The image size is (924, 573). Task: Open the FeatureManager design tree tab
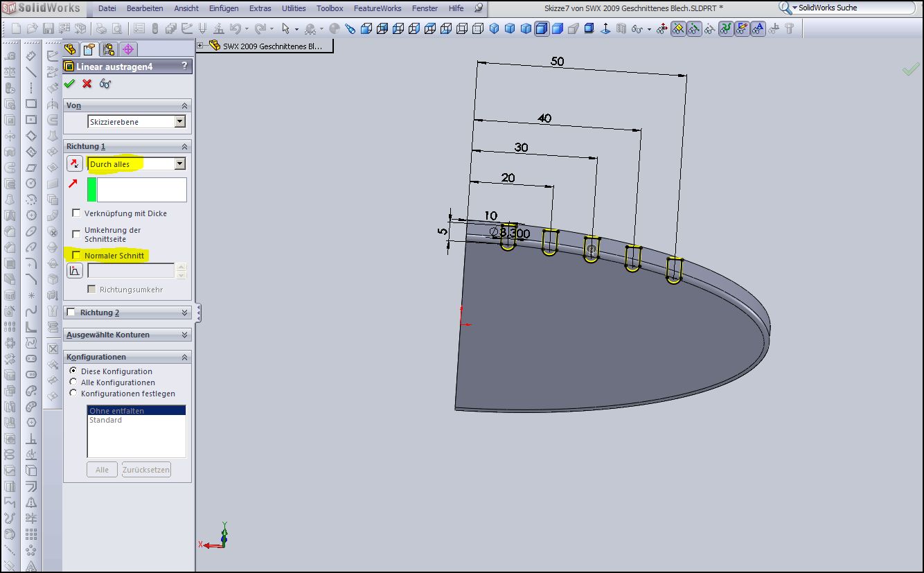pyautogui.click(x=70, y=49)
